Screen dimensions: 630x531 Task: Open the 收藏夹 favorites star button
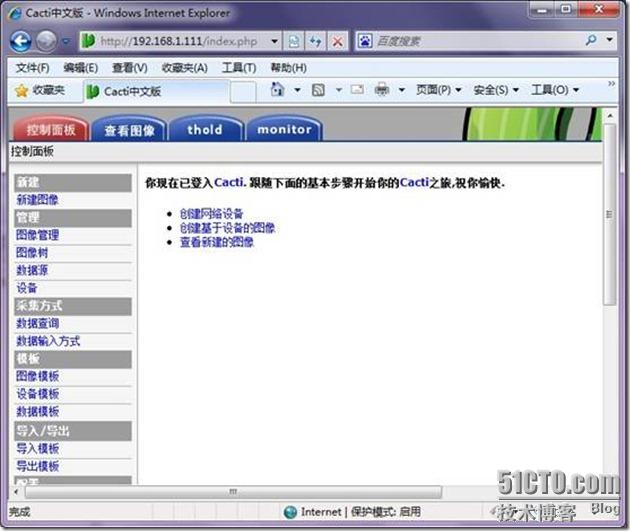[x=39, y=90]
